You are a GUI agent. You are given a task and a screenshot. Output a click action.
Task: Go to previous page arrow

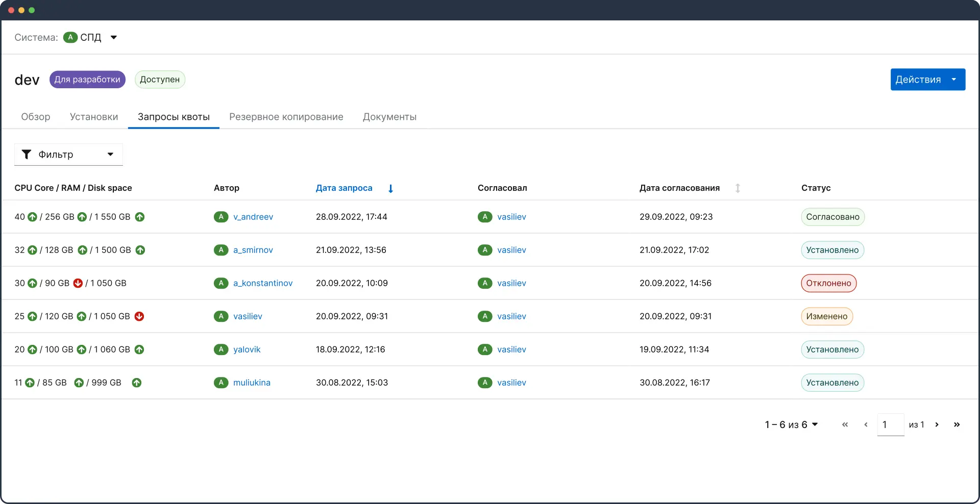866,424
